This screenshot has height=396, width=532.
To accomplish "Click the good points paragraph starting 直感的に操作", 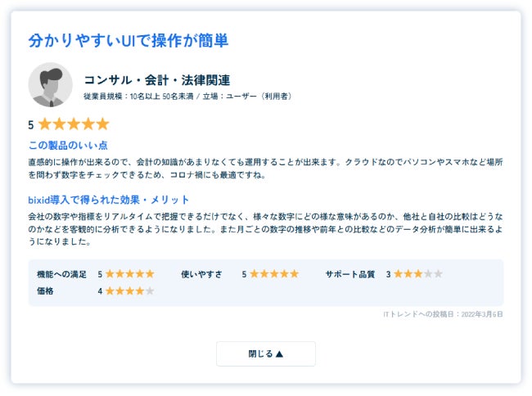I will click(265, 169).
